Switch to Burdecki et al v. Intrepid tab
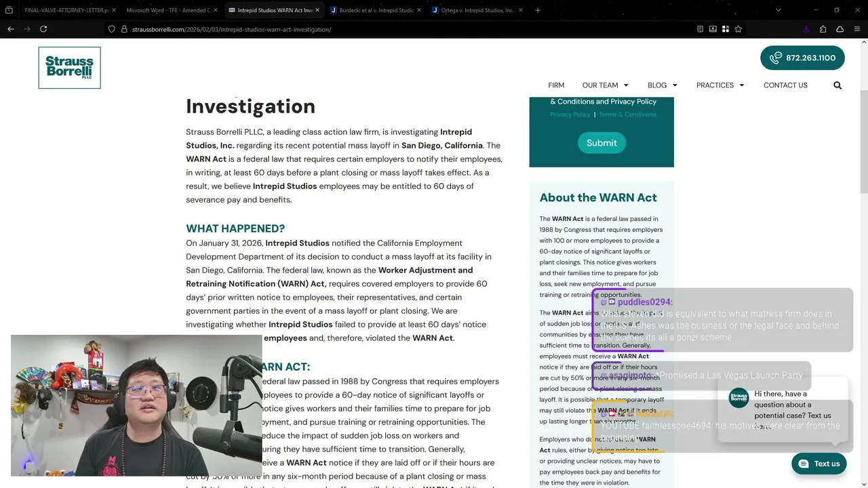 [376, 10]
